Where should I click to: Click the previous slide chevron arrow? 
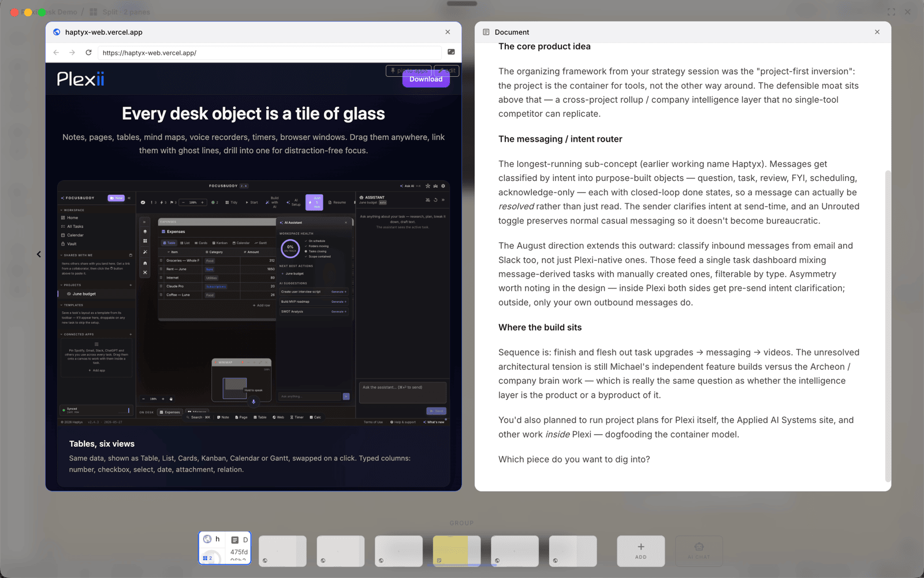pyautogui.click(x=39, y=254)
